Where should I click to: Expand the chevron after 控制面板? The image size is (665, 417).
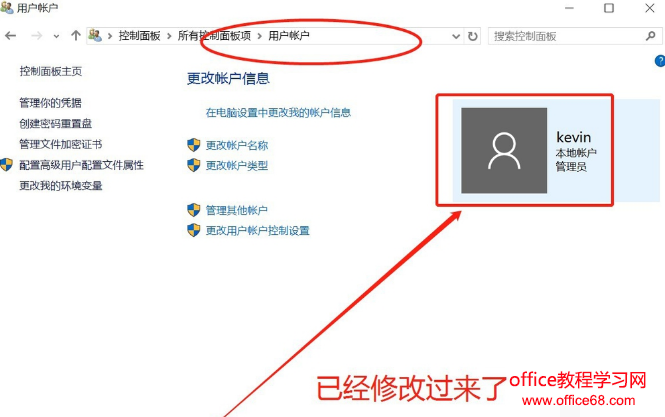click(169, 36)
